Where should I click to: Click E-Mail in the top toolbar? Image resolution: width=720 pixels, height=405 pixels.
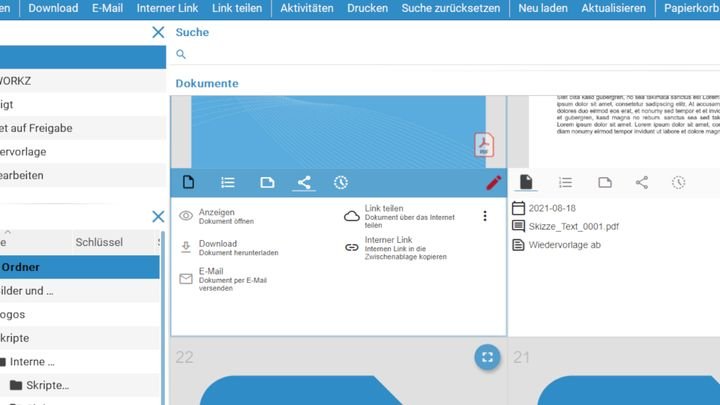[107, 8]
